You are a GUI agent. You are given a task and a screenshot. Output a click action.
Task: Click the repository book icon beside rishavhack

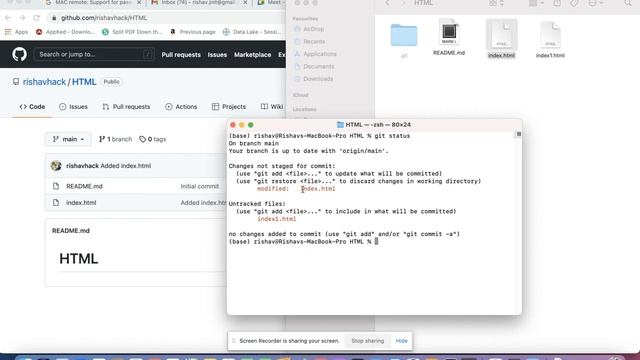[16, 82]
